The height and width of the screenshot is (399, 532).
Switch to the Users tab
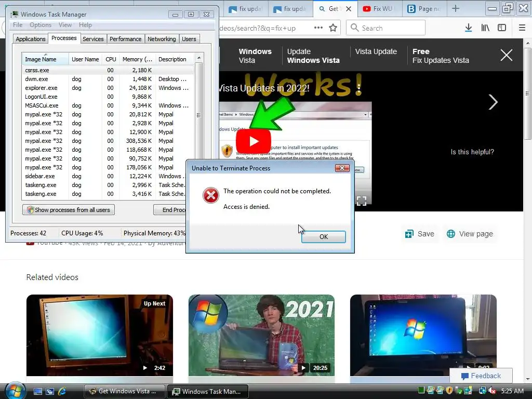click(x=189, y=39)
